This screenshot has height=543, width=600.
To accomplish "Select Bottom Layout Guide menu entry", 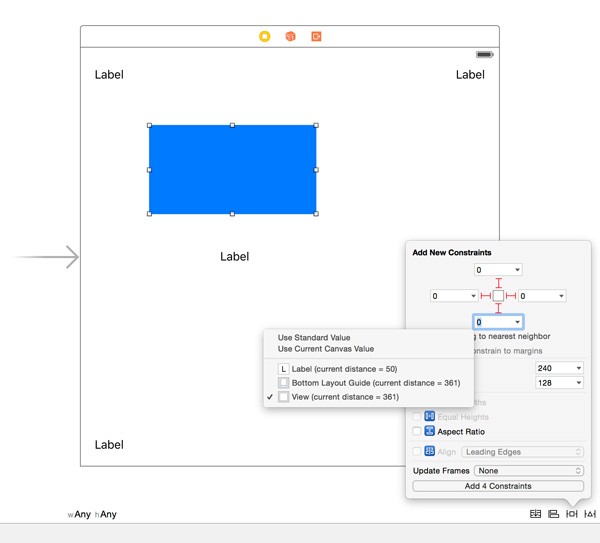I will [368, 383].
